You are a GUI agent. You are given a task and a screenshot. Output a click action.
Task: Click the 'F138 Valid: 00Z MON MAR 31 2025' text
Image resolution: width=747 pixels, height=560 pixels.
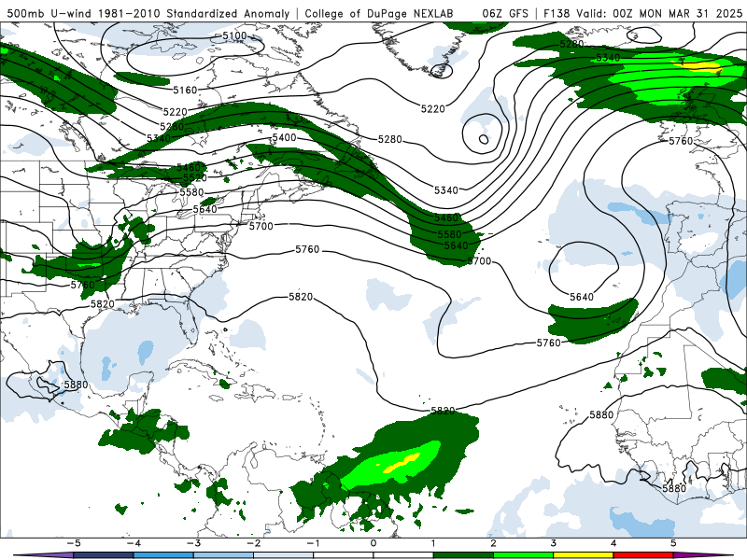(643, 14)
